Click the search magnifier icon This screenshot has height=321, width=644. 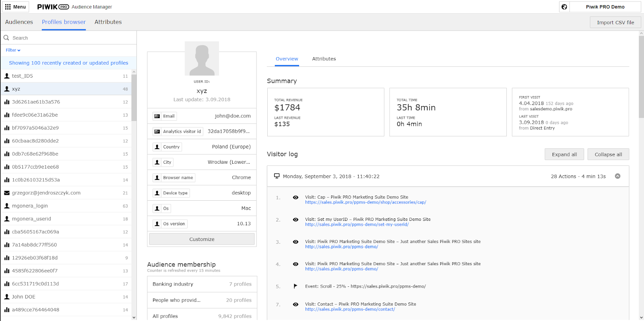(6, 38)
